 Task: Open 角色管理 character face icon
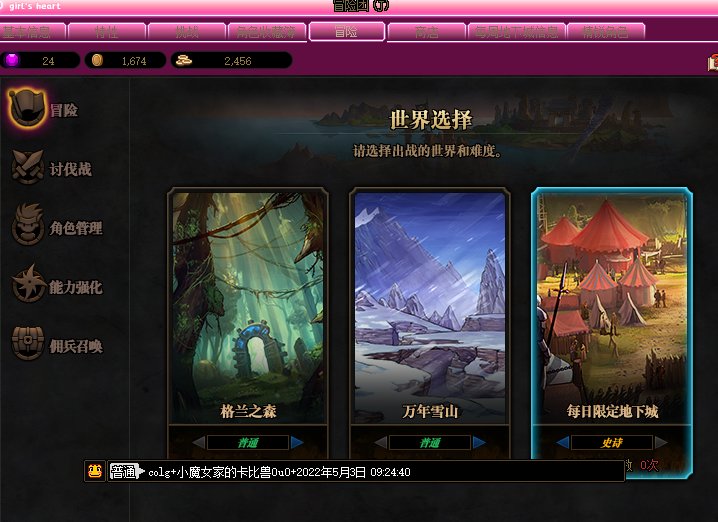(28, 225)
